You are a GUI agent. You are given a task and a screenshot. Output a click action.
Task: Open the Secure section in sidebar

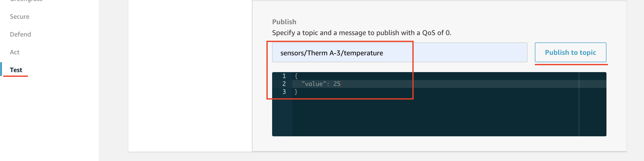[x=20, y=17]
